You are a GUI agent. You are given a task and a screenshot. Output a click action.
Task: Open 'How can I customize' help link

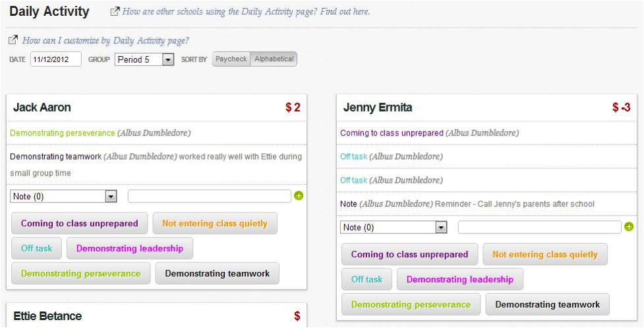[105, 40]
